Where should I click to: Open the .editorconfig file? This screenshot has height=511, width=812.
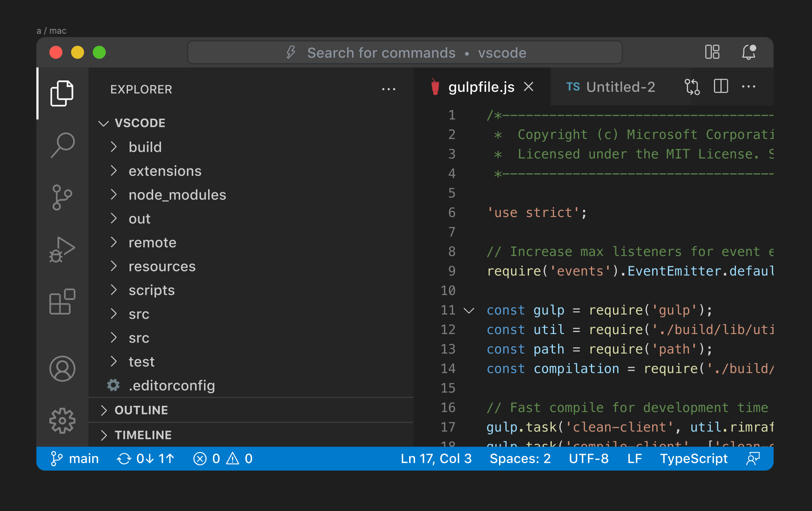(x=172, y=385)
